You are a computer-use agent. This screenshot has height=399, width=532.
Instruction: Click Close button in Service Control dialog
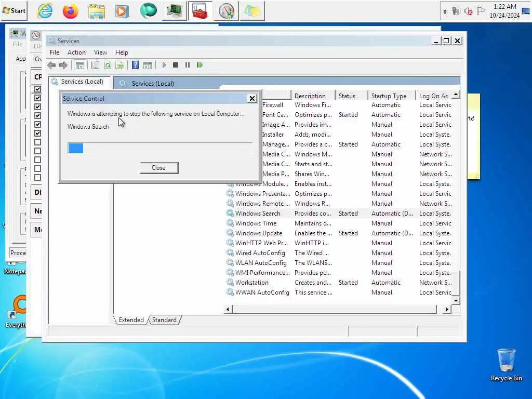pos(159,168)
